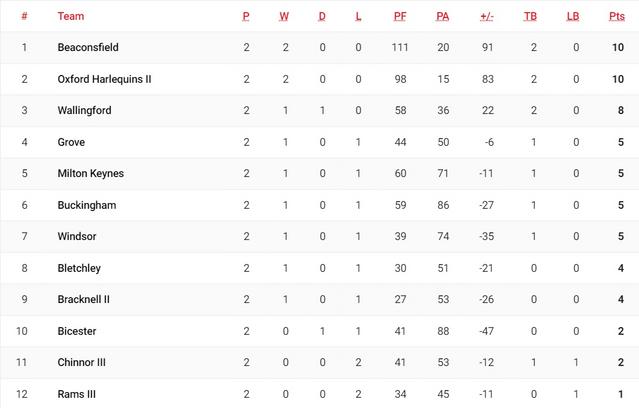Sort by TB bonus column header
639x408 pixels.
530,16
